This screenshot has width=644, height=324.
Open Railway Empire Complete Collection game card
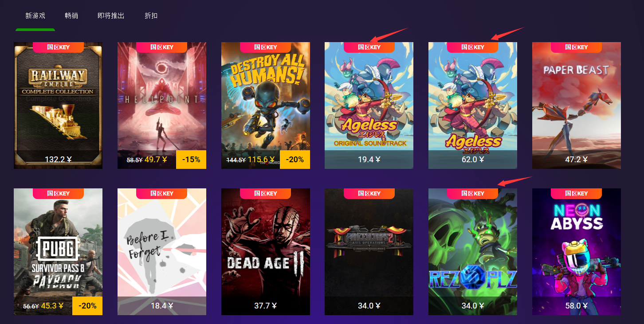click(58, 105)
